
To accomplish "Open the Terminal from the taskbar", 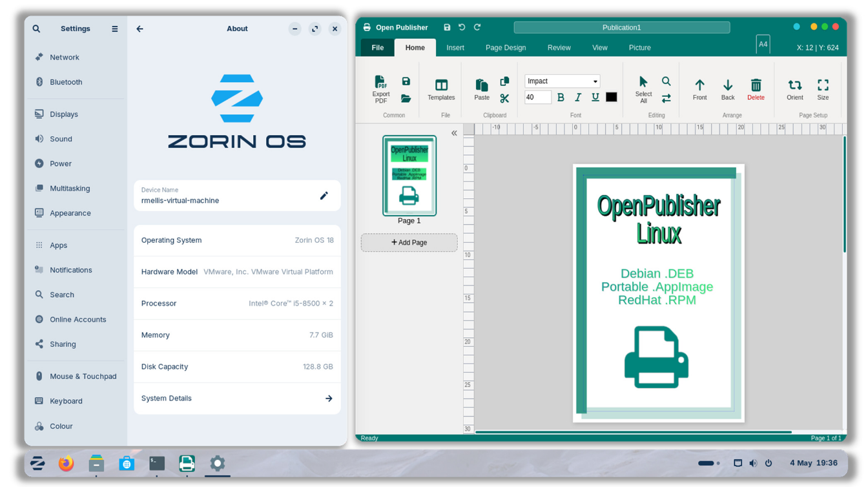I will click(157, 463).
